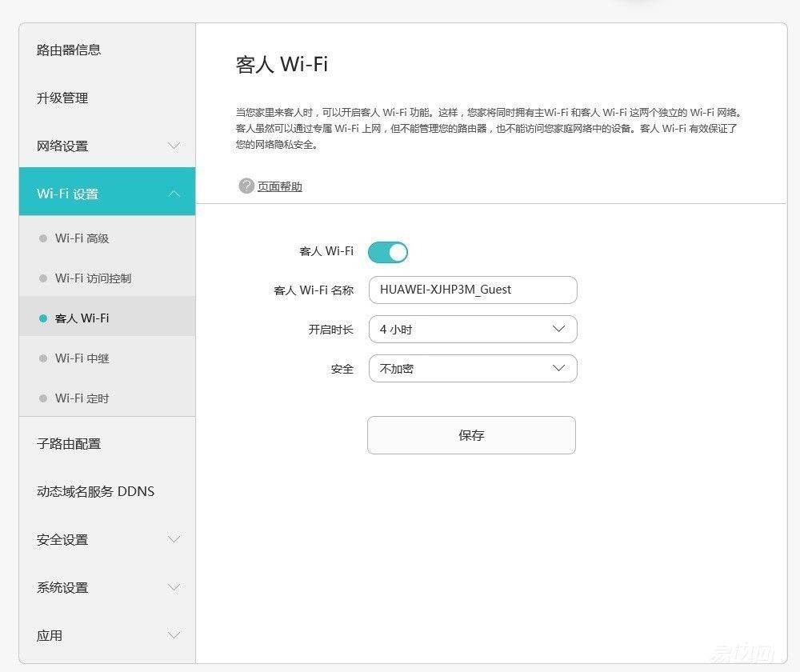This screenshot has height=672, width=800.
Task: Click the Wi-Fi 设置 sidebar header label
Action: click(67, 194)
